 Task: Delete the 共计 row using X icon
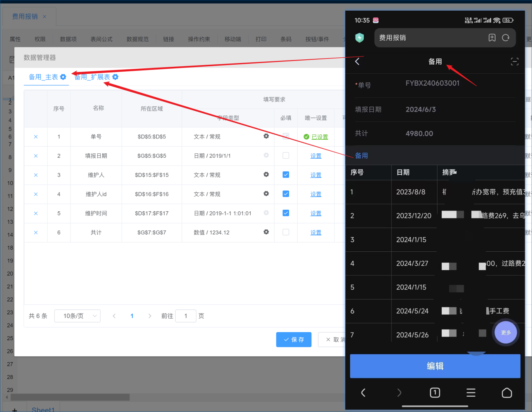pyautogui.click(x=36, y=232)
